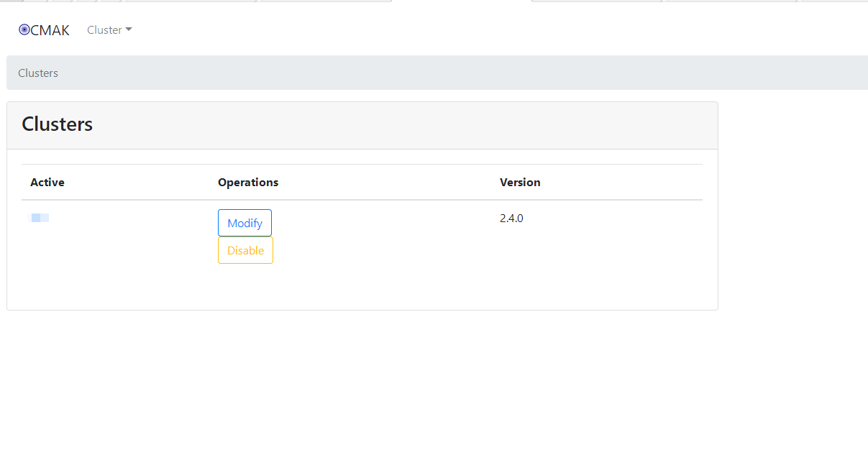Disable the cluster using the Disable button

245,250
